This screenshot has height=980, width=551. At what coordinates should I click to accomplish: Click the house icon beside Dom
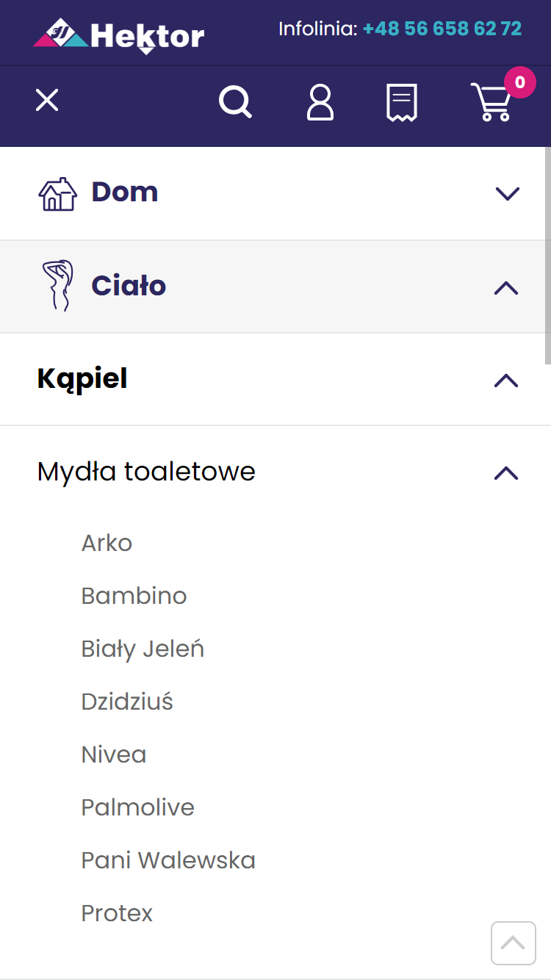pos(57,194)
